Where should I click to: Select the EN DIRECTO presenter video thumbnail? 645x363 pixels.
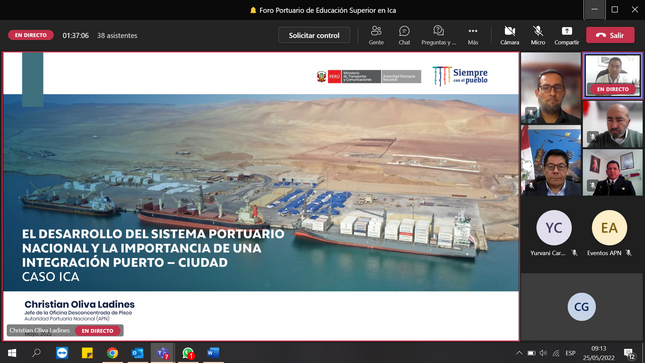[613, 75]
